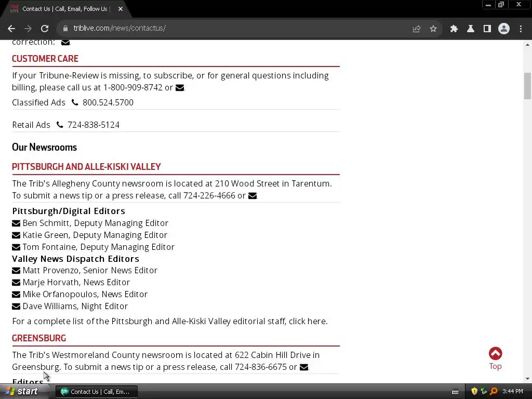Image resolution: width=532 pixels, height=399 pixels.
Task: Click the 'Valley News Dispatch Editors' subheading
Action: tap(76, 259)
